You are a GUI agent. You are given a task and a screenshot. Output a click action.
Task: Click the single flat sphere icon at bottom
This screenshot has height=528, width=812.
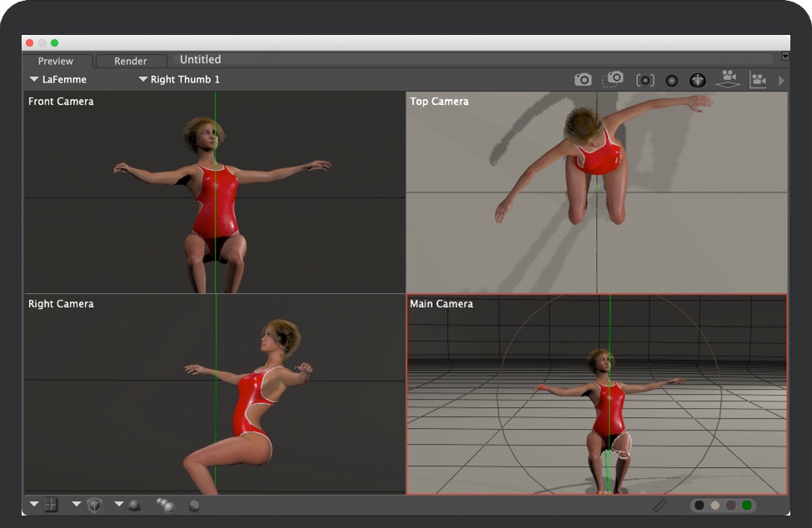click(x=194, y=505)
